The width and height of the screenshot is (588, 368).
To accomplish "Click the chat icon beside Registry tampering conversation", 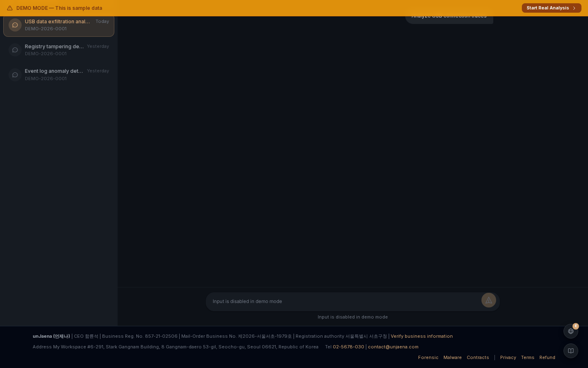I will (15, 50).
